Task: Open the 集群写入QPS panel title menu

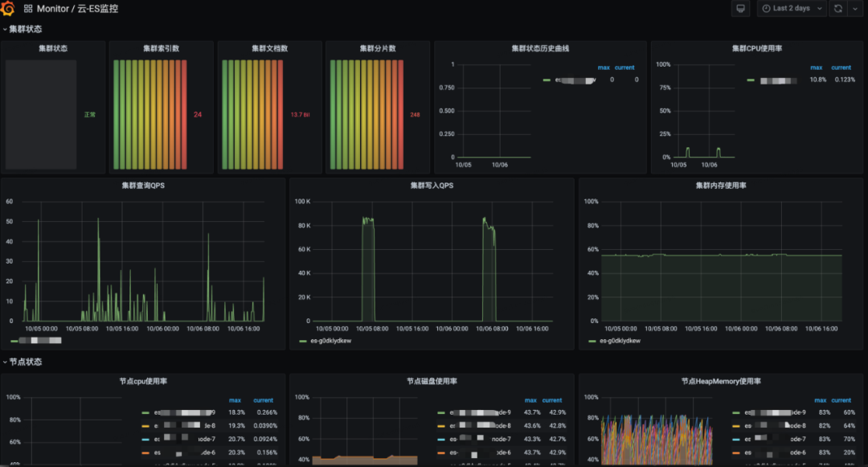Action: coord(432,186)
